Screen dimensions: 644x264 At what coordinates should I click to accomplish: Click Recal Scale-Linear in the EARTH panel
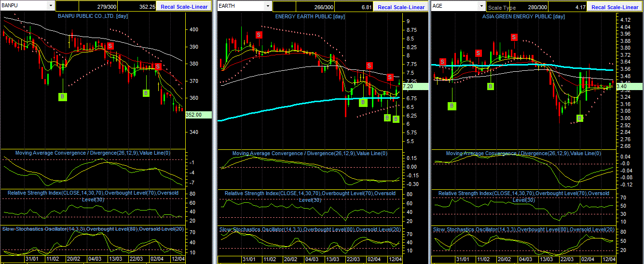tap(401, 7)
